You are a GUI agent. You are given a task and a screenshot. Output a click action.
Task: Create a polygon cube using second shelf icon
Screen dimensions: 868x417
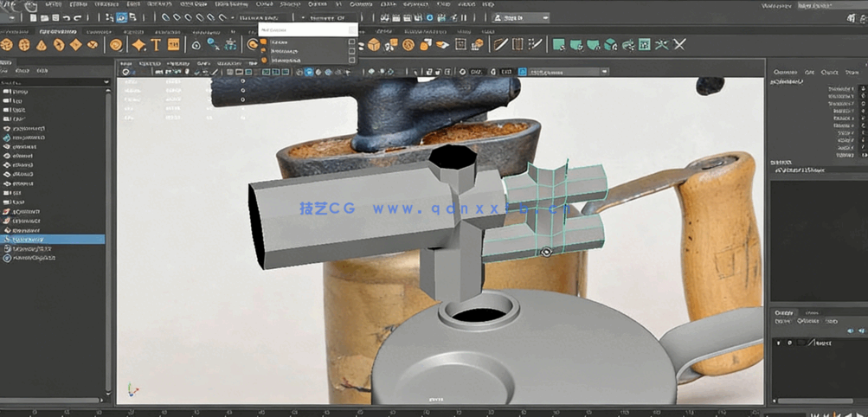click(24, 45)
